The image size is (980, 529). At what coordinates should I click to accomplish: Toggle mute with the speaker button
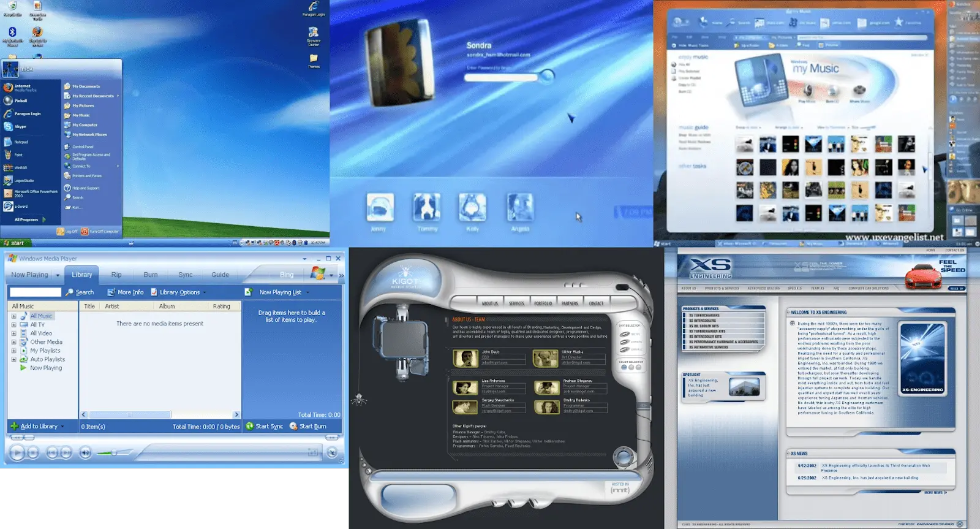pos(86,453)
